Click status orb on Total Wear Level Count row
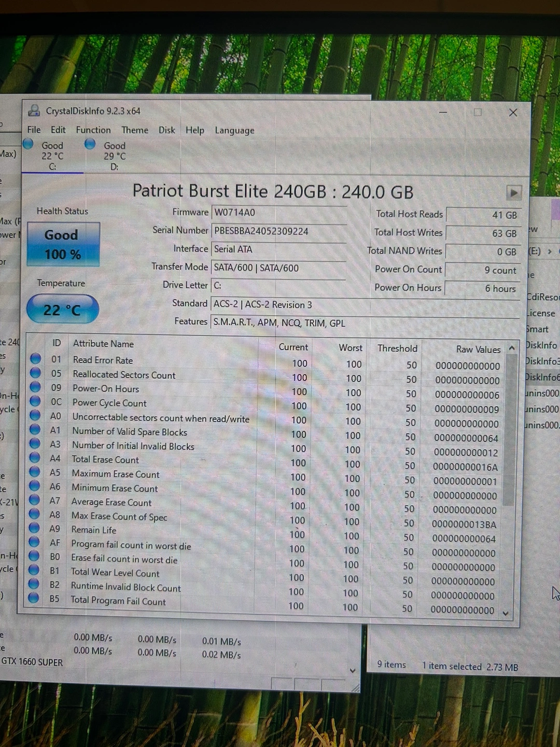Screen dimensions: 560x747 tap(34, 570)
